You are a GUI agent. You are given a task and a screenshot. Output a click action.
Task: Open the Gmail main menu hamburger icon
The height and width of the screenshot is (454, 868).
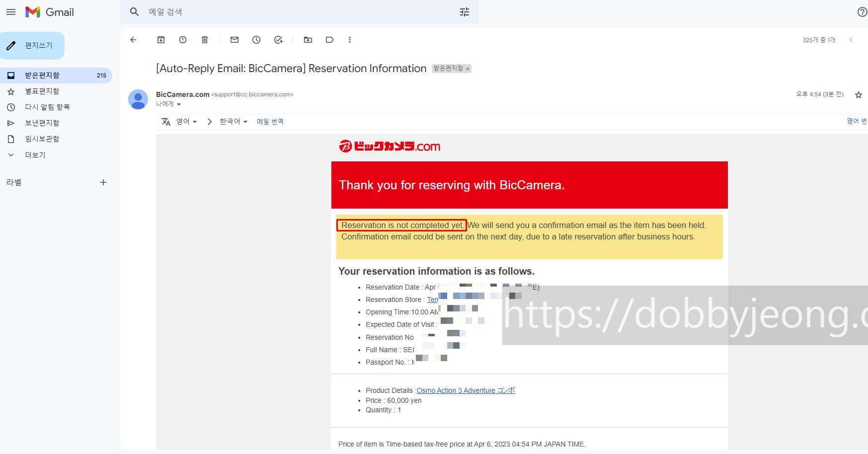pyautogui.click(x=11, y=12)
